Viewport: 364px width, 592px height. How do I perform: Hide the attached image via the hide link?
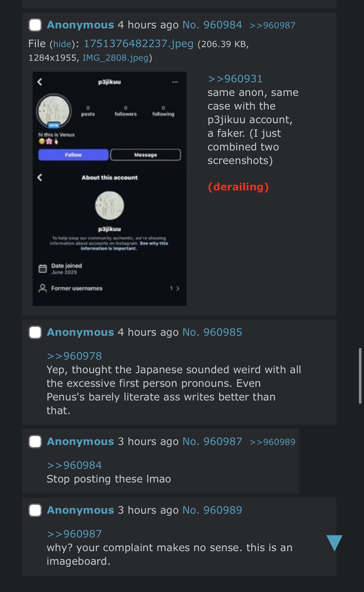pyautogui.click(x=62, y=44)
